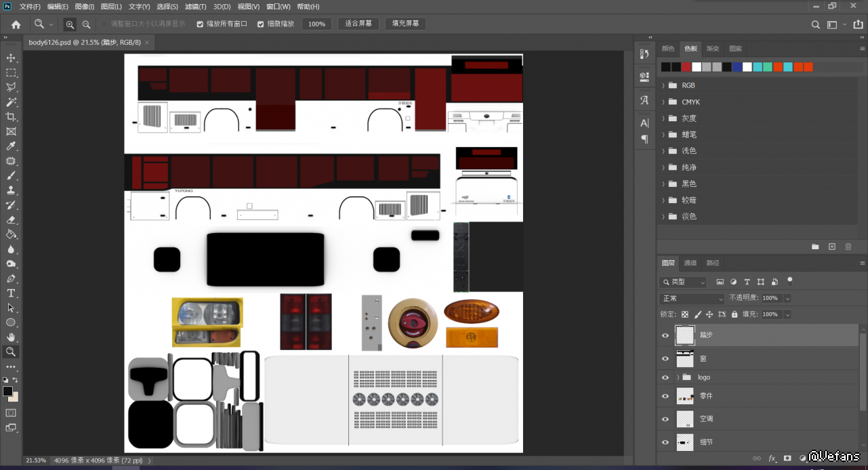The width and height of the screenshot is (868, 470).
Task: Expand the logo layer group
Action: (678, 377)
